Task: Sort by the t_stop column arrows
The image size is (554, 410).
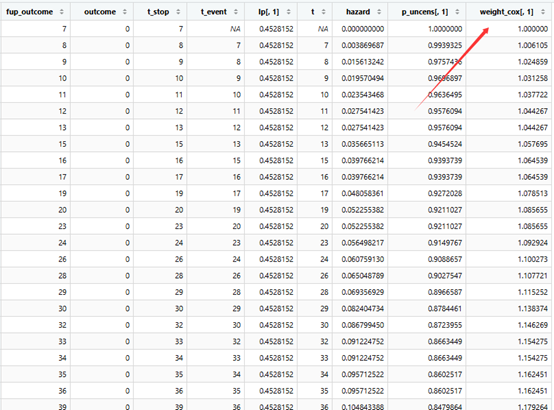Action: point(178,12)
